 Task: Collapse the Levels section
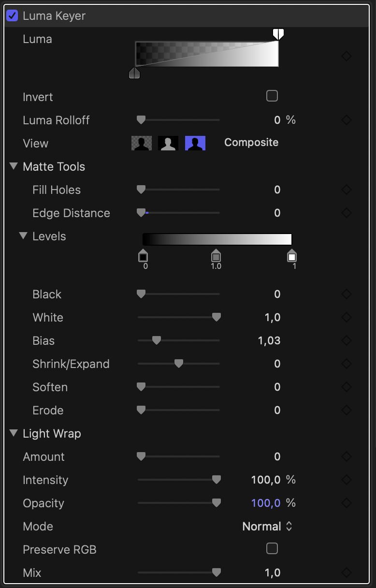(23, 236)
